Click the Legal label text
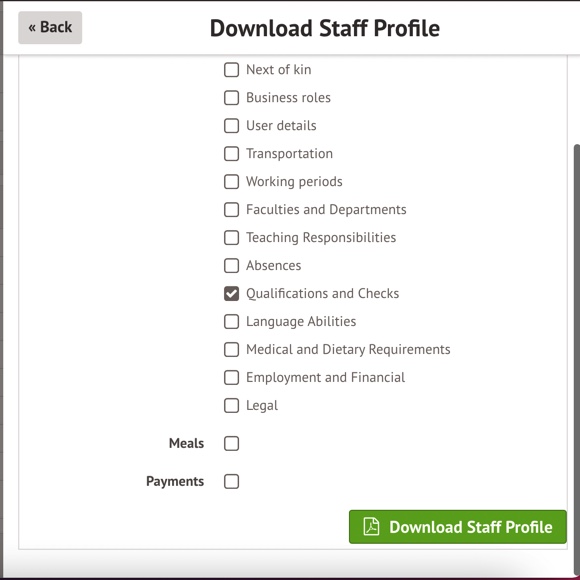580x580 pixels. click(x=262, y=406)
